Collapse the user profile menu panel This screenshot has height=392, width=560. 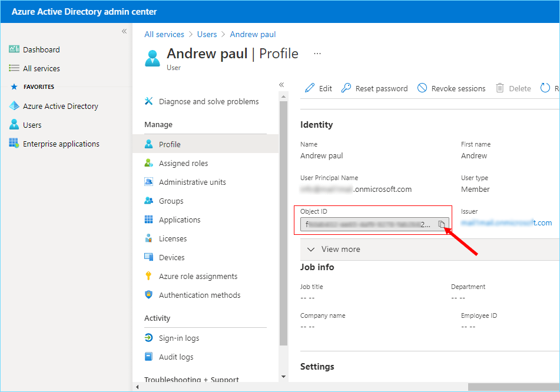click(x=281, y=85)
